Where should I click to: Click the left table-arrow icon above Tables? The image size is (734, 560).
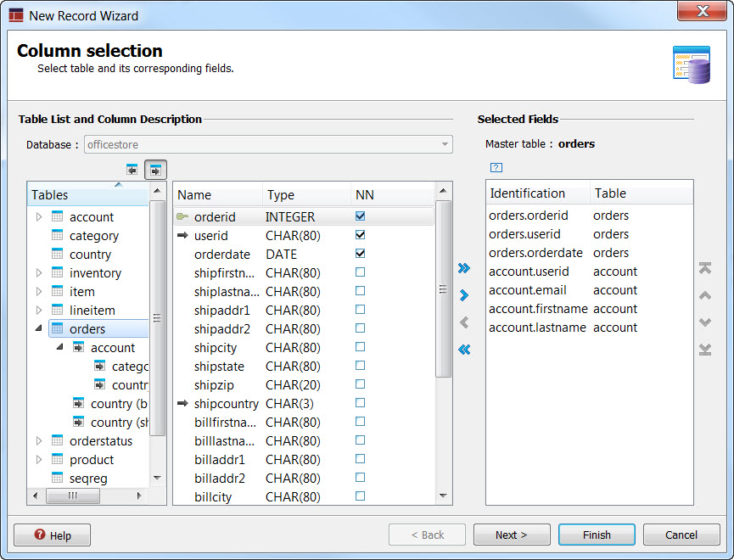[132, 169]
